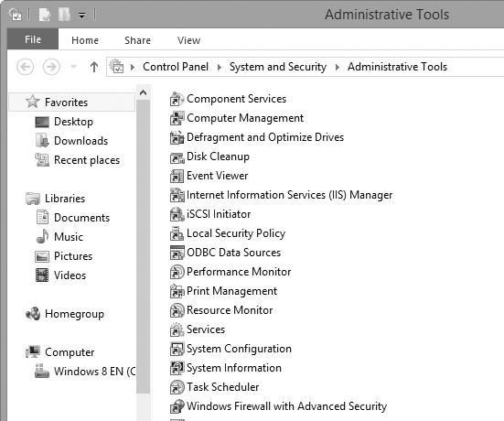
Task: Open the recent locations dropdown arrow
Action: tap(73, 67)
